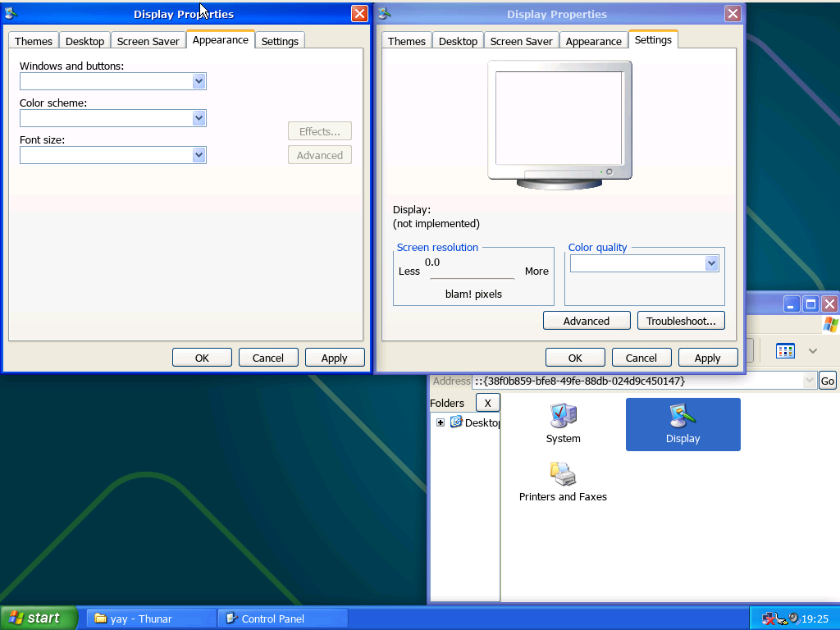The height and width of the screenshot is (630, 840).
Task: Click the Control Panel taskbar button
Action: pyautogui.click(x=282, y=619)
